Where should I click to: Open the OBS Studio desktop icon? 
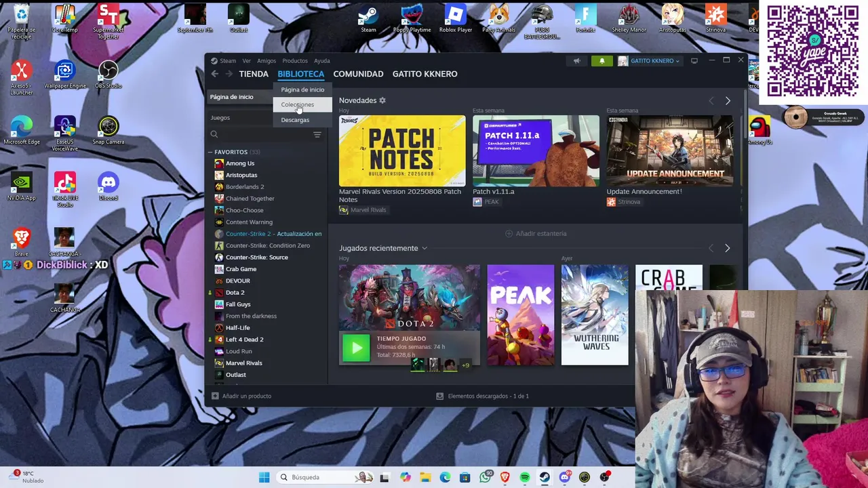pyautogui.click(x=108, y=75)
